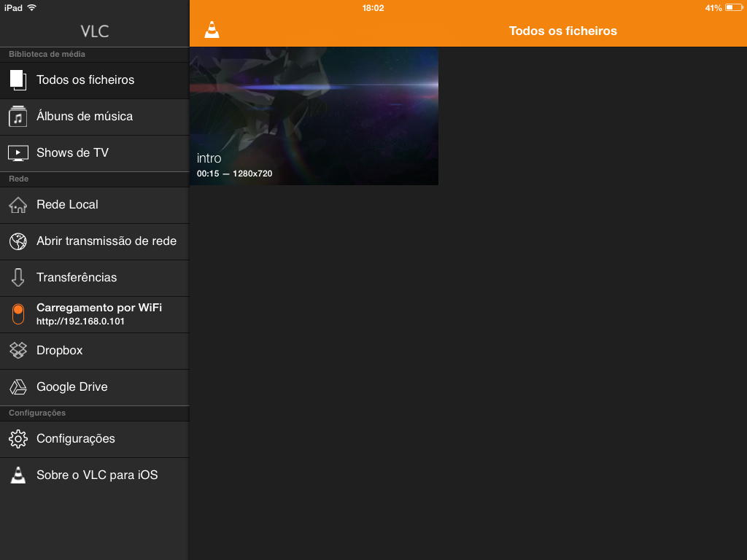The height and width of the screenshot is (560, 747).
Task: Open Google Drive entry
Action: 94,387
